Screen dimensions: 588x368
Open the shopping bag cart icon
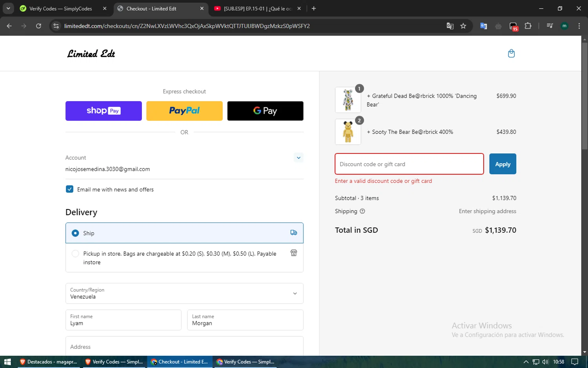click(x=511, y=53)
